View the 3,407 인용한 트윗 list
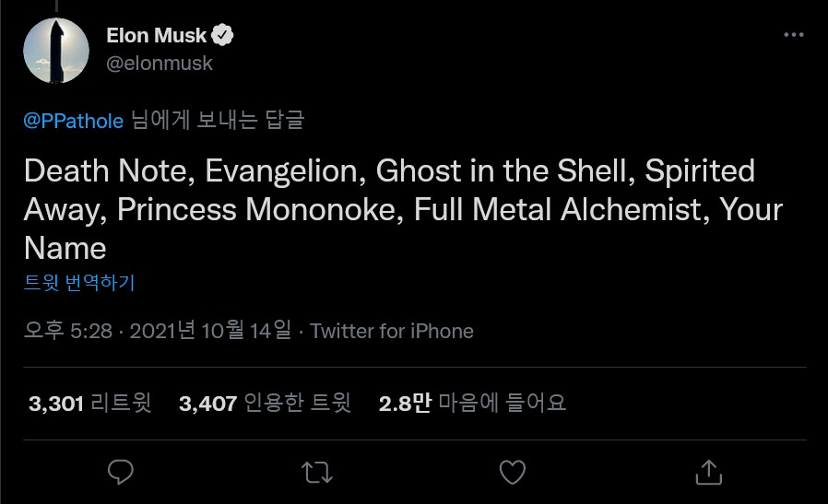The image size is (828, 504). pos(265,403)
